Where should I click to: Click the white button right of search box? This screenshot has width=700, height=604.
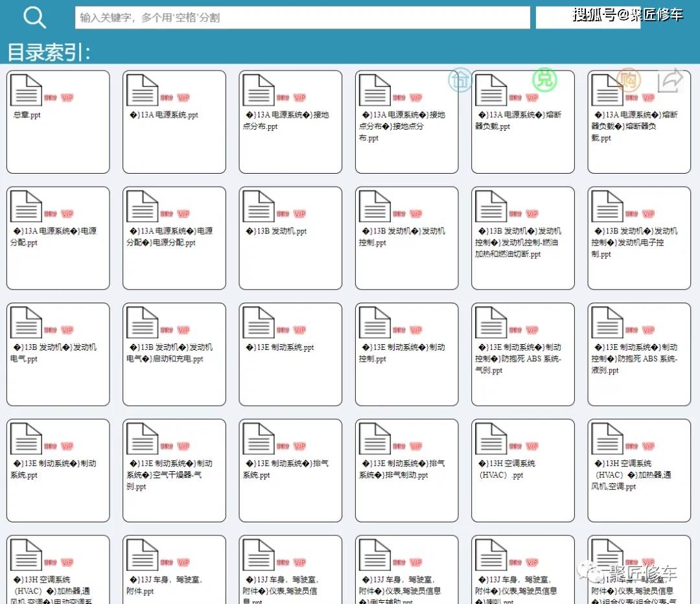click(587, 18)
